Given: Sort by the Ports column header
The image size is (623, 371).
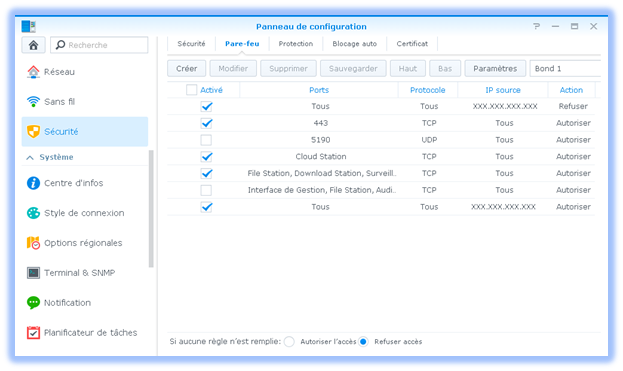Looking at the screenshot, I should click(x=319, y=90).
